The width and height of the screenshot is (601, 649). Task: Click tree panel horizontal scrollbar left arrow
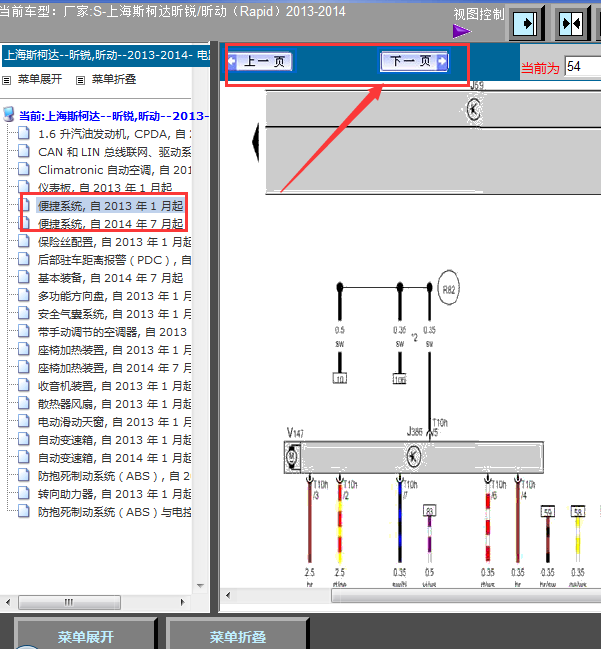pyautogui.click(x=8, y=602)
